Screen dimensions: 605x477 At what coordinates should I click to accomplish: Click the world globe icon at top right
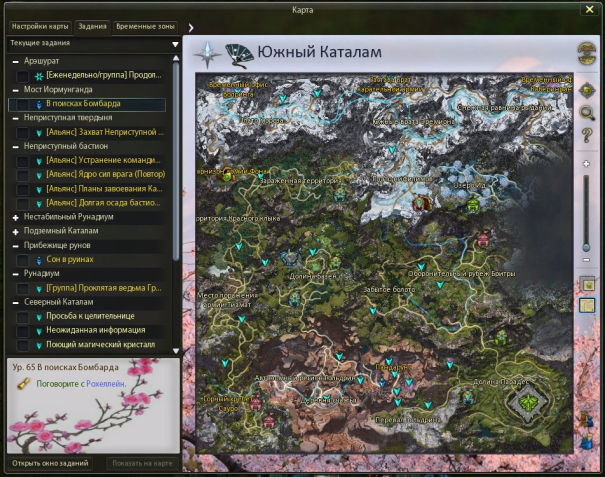[x=586, y=52]
